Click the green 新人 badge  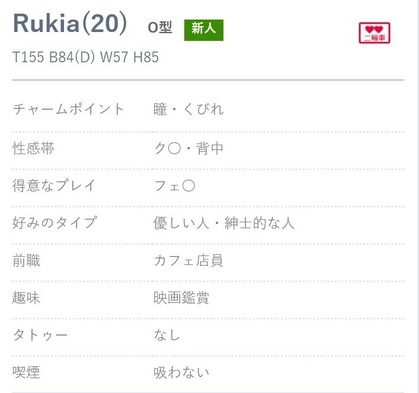click(x=204, y=30)
